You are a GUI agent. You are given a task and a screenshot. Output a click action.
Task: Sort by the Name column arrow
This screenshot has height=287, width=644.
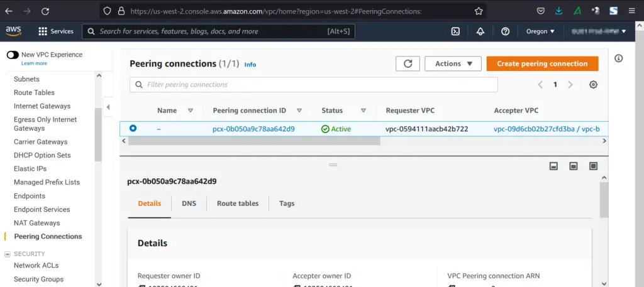click(190, 111)
